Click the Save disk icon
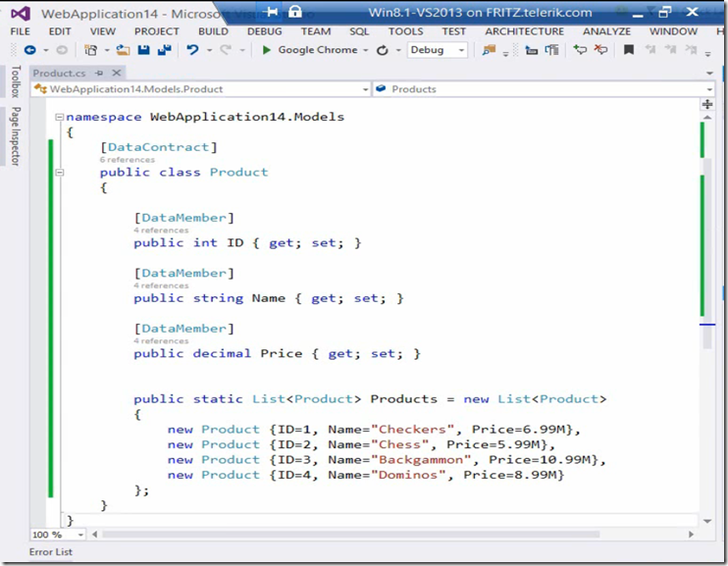 144,50
